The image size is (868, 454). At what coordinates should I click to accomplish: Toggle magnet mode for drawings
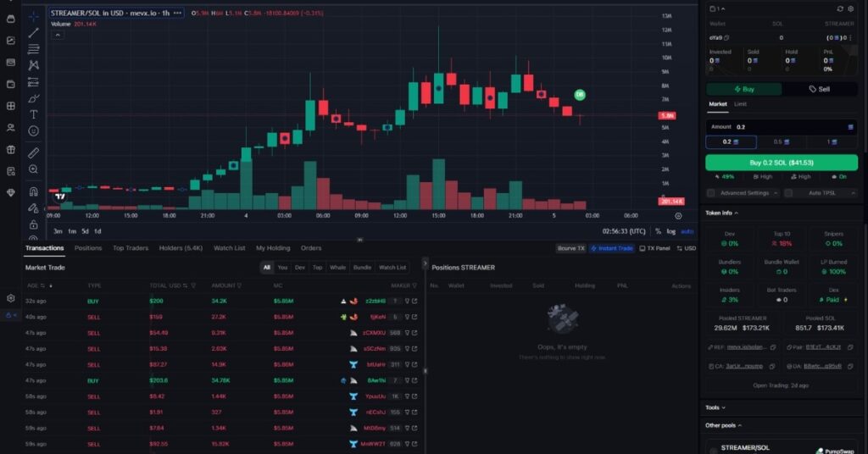(x=33, y=191)
